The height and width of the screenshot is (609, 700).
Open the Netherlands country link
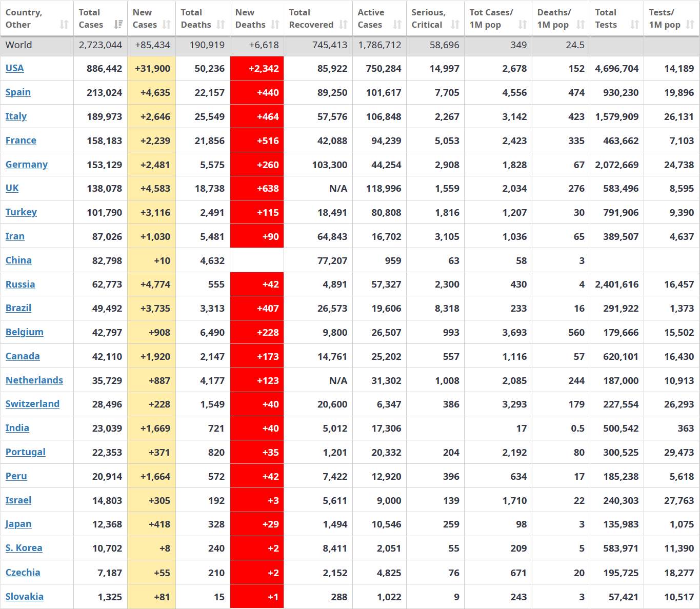coord(34,380)
